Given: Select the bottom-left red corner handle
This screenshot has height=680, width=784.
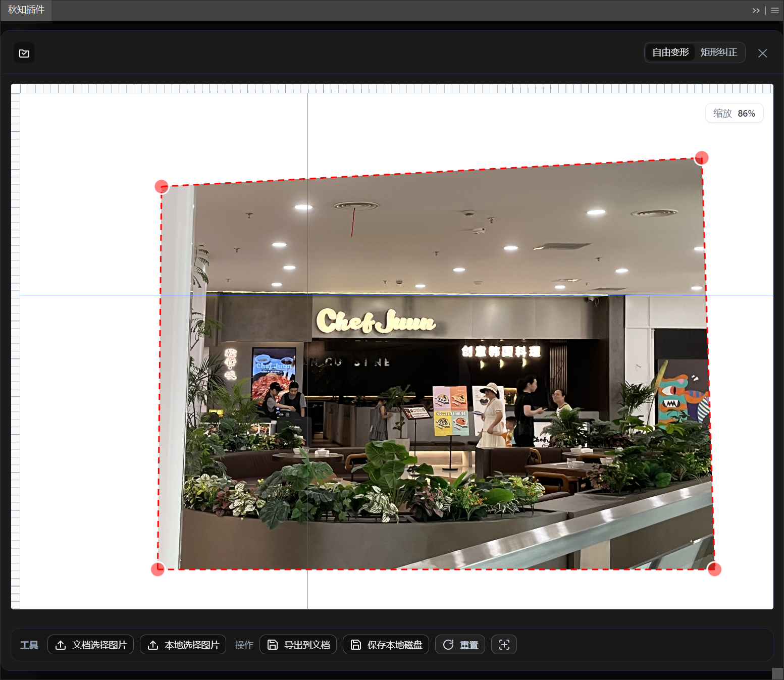Looking at the screenshot, I should 158,569.
